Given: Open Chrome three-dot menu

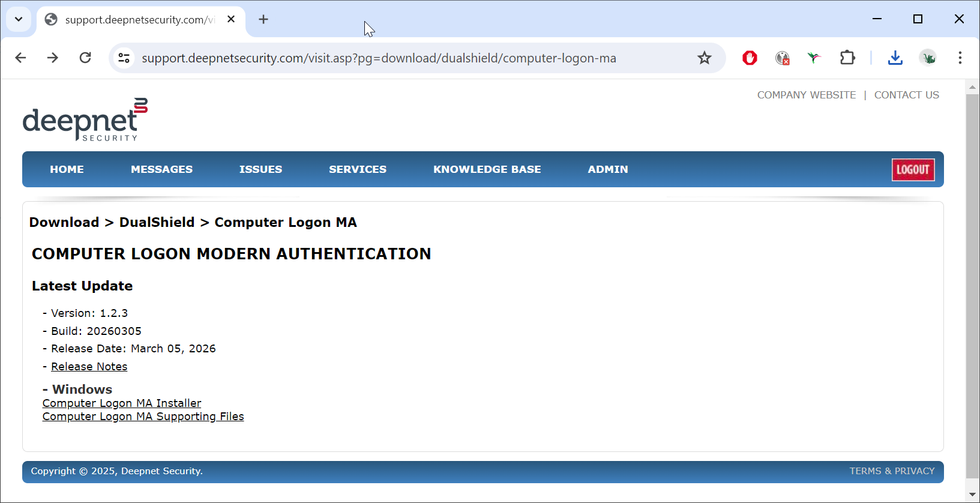Looking at the screenshot, I should [x=960, y=58].
